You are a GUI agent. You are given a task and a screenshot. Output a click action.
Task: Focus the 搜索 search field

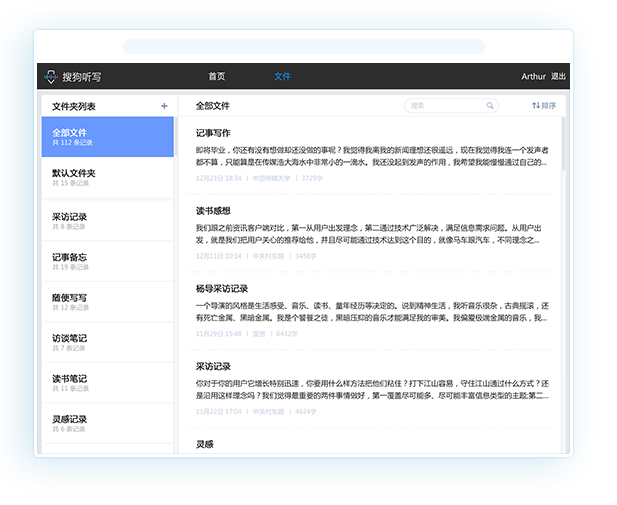point(451,105)
